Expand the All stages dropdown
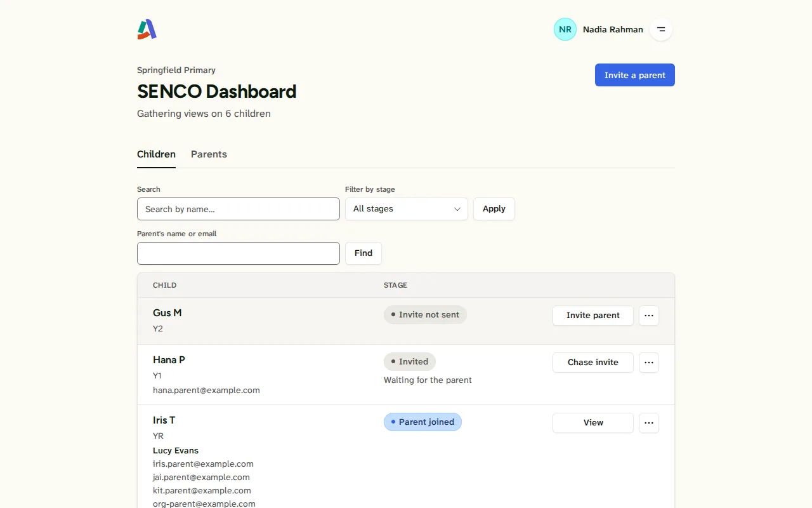 click(407, 209)
